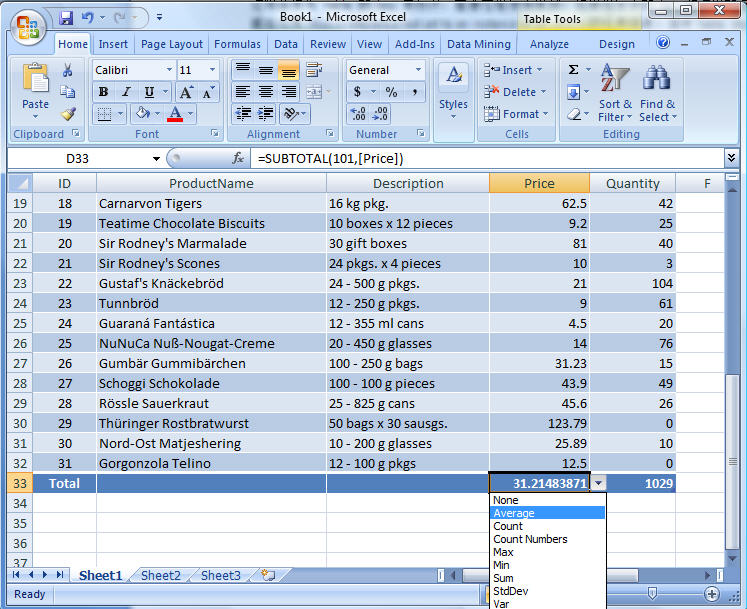This screenshot has width=747, height=609.
Task: Click cell containing Gorgonzola Telino
Action: [211, 463]
